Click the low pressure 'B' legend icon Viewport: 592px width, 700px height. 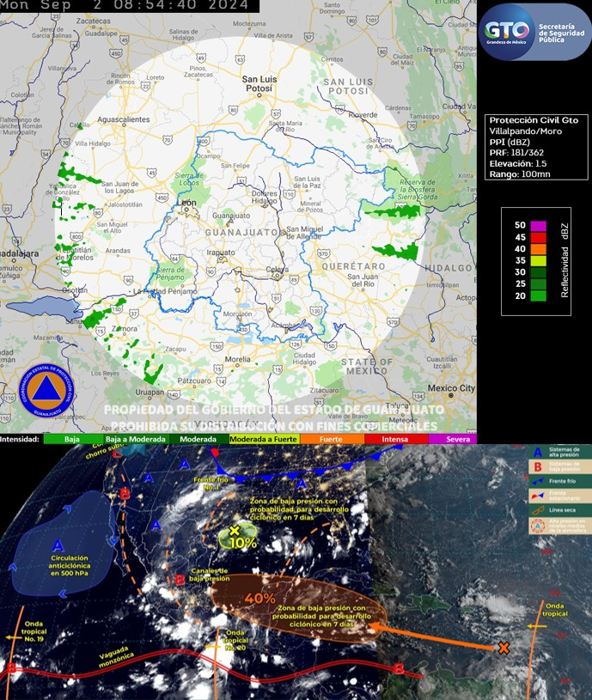click(x=538, y=466)
